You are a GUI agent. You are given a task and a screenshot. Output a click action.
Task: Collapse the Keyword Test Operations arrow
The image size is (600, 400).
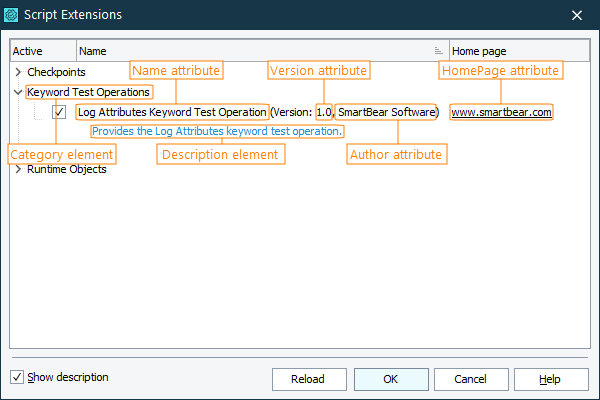coord(18,92)
